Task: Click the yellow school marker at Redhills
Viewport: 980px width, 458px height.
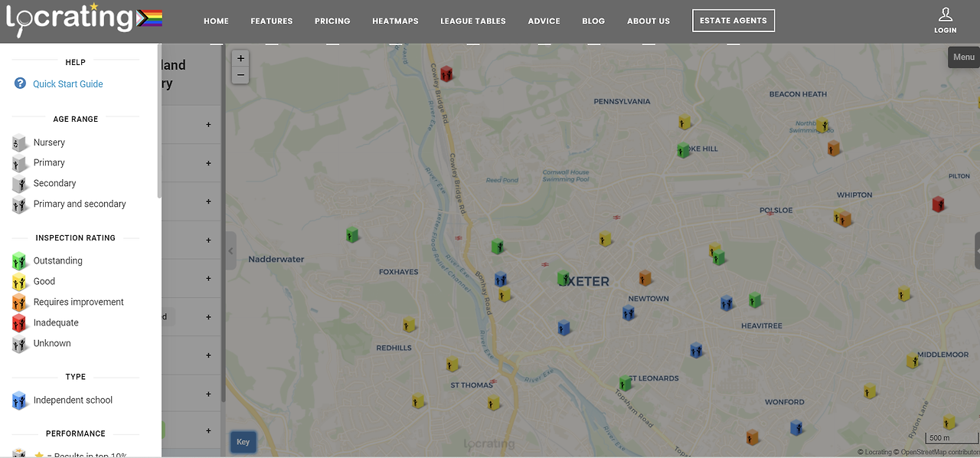Action: (x=409, y=325)
